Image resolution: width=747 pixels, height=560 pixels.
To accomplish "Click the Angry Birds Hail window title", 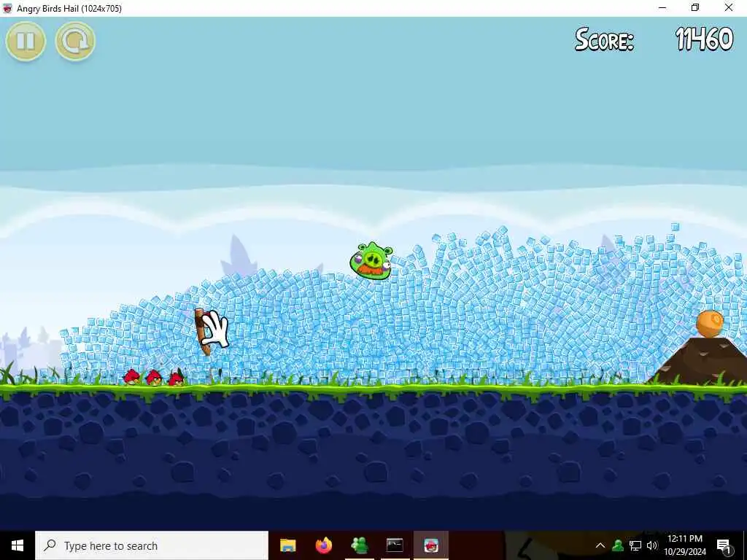I will coord(69,8).
